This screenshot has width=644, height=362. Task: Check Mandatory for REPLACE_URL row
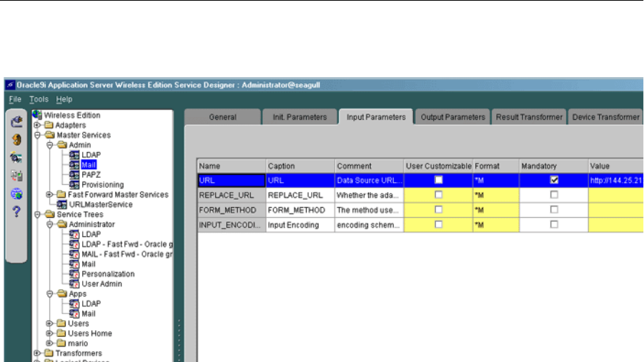click(x=554, y=194)
